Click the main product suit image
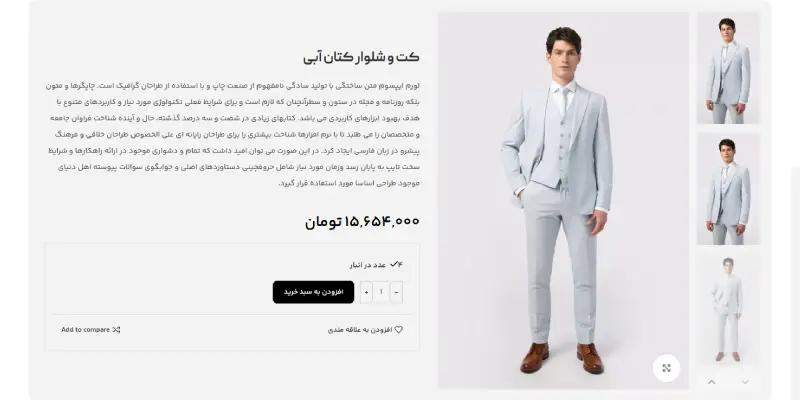Viewport: 800px width, 400px height. click(x=563, y=201)
